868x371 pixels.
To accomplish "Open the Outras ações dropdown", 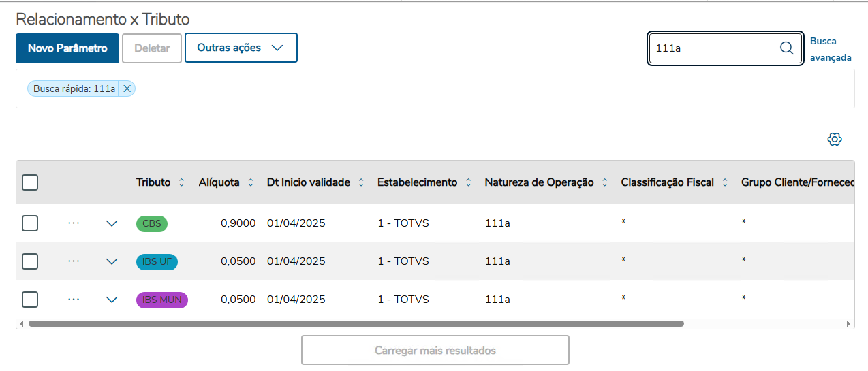I will pyautogui.click(x=241, y=48).
